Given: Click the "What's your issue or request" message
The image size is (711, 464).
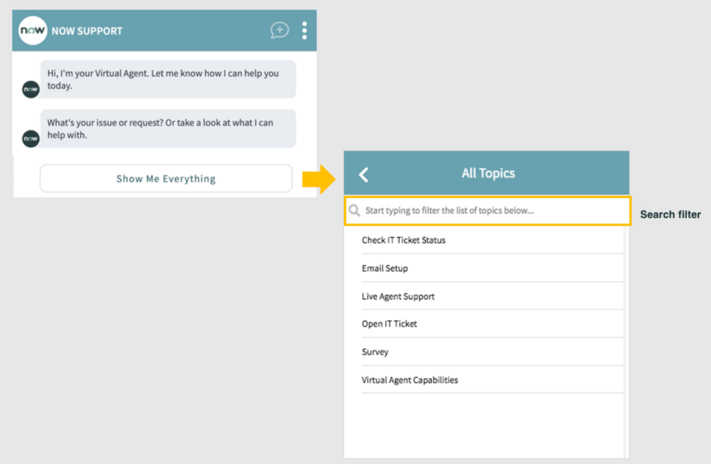Looking at the screenshot, I should (168, 129).
